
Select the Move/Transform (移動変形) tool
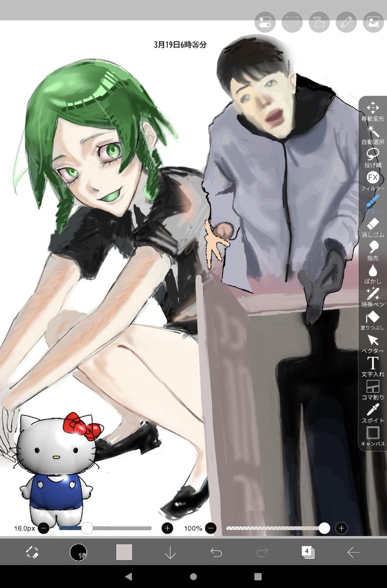tap(373, 112)
